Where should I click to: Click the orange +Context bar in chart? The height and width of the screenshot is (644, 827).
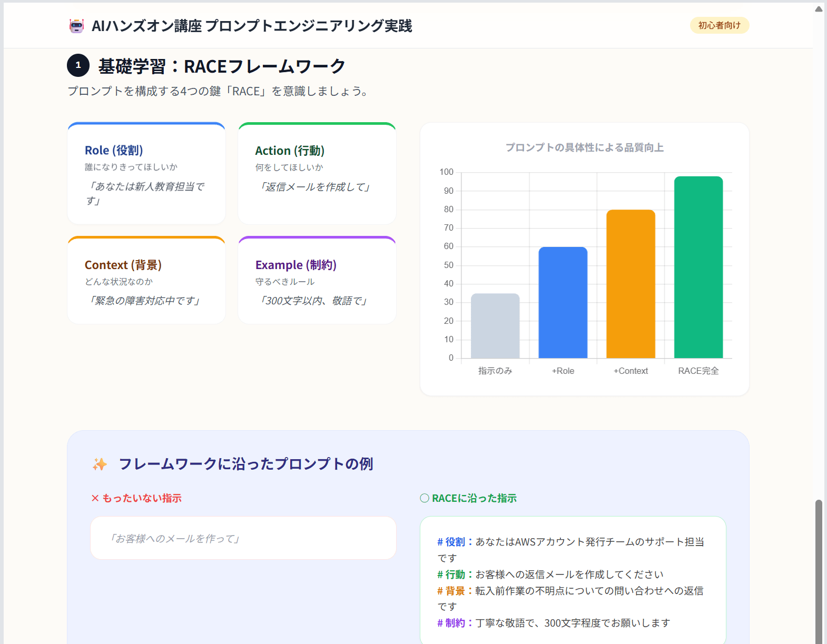point(631,284)
